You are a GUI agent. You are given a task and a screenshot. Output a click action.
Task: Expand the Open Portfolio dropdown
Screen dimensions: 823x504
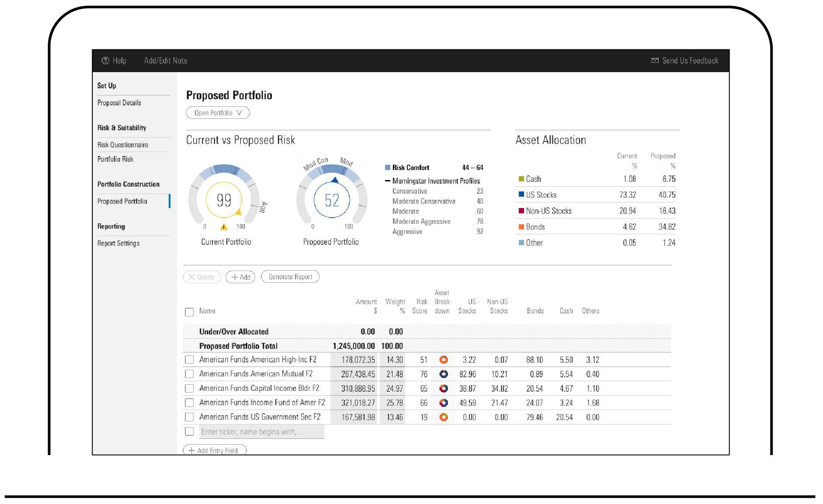coord(218,113)
